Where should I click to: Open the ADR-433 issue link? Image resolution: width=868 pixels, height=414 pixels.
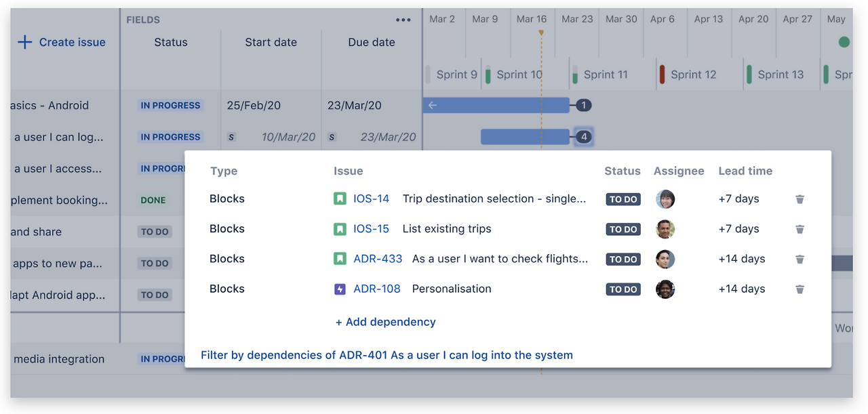[378, 259]
